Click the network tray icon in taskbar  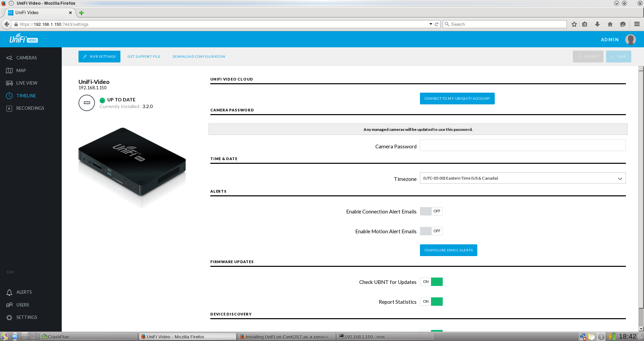[x=583, y=337]
